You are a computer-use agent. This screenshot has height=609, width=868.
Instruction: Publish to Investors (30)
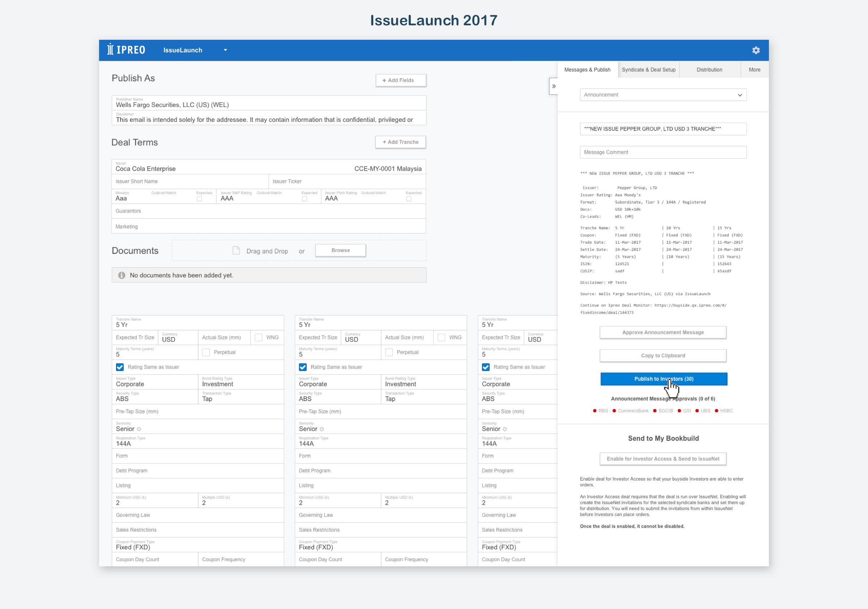664,379
